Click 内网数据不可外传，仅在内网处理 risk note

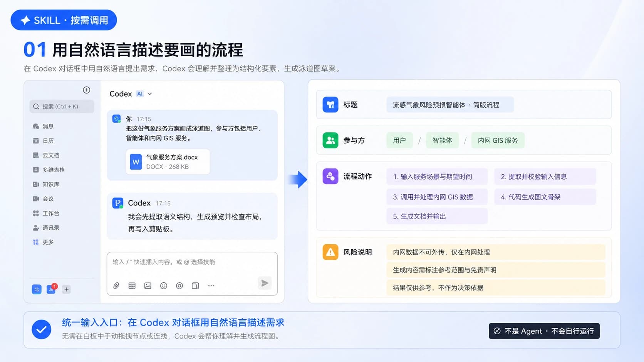[x=496, y=252]
